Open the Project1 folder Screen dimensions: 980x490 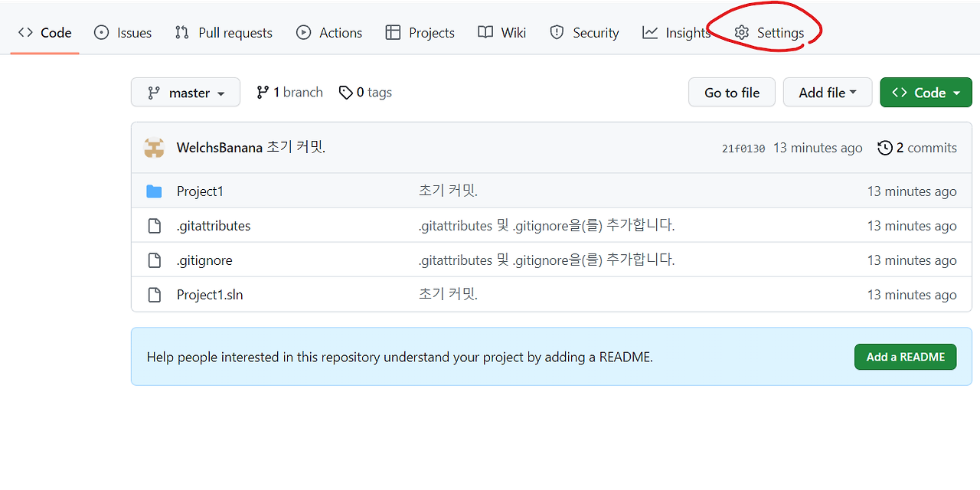(x=200, y=191)
